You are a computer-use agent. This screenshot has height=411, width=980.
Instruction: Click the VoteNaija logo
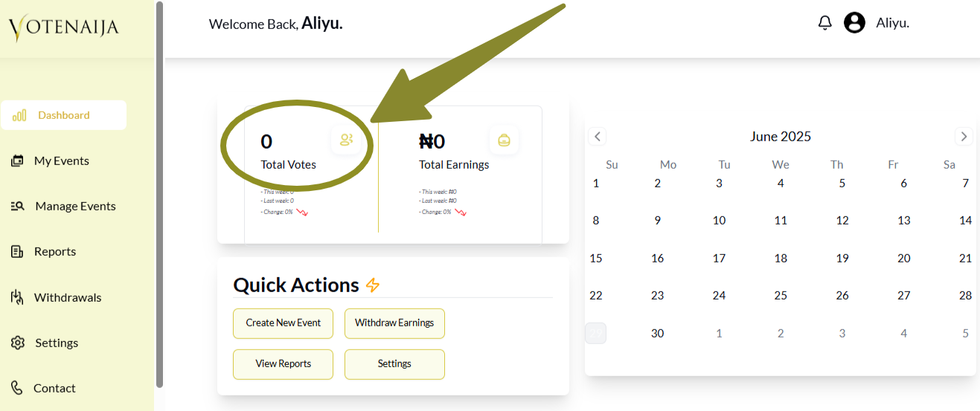click(64, 28)
